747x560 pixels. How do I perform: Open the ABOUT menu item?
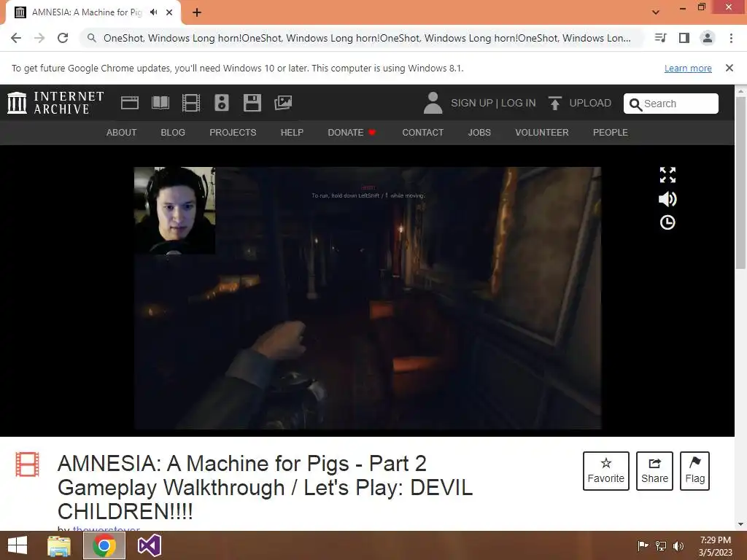pyautogui.click(x=122, y=133)
